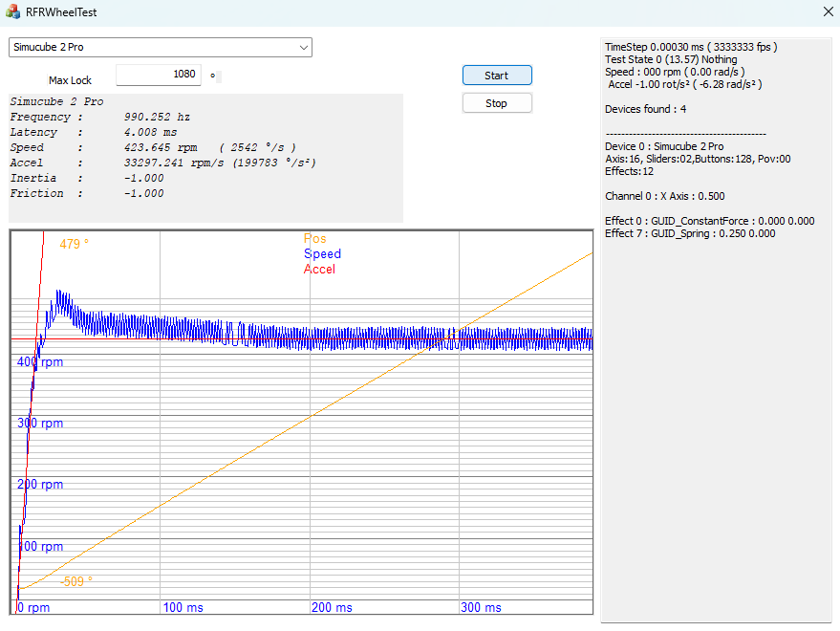
Task: Click the '300 rpm' axis label
Action: 40,423
